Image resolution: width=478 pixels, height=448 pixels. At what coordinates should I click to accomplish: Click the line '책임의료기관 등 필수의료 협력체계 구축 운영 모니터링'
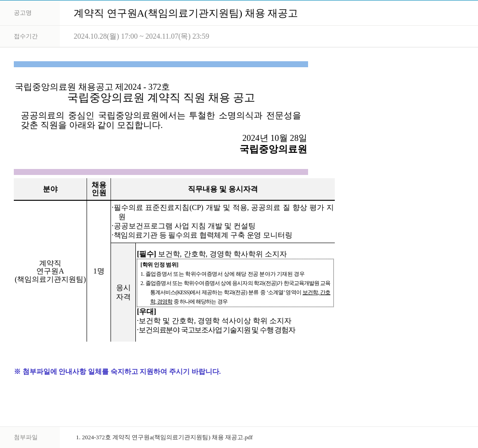pyautogui.click(x=202, y=235)
